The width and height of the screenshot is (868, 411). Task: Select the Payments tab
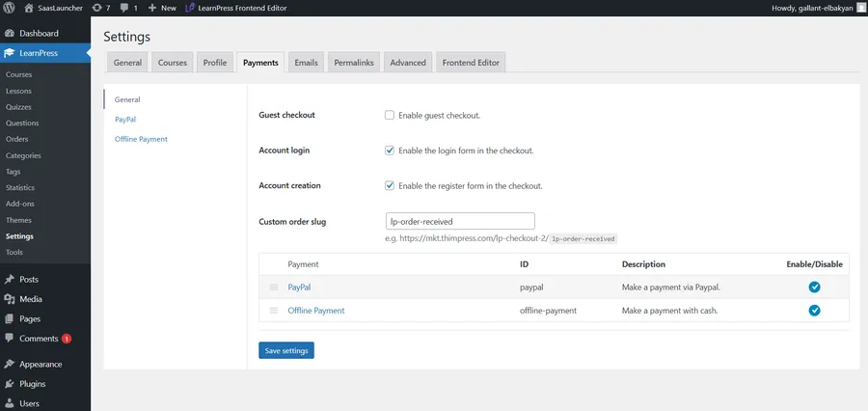tap(260, 63)
